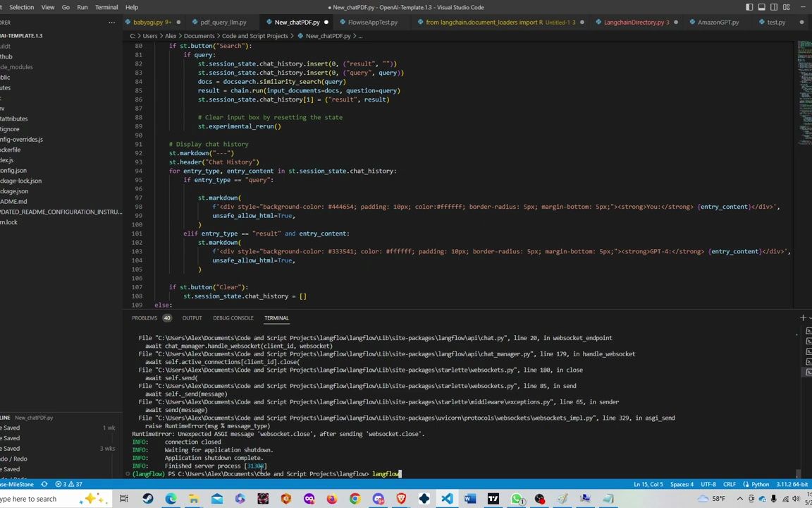Viewport: 812px width, 508px height.
Task: Click Ln 15, Col 5 position indicator
Action: (648, 484)
